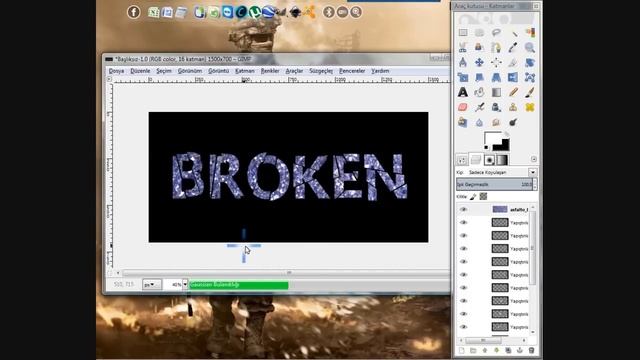The width and height of the screenshot is (640, 360).
Task: Open the Kip layer mode dropdown
Action: click(x=533, y=172)
